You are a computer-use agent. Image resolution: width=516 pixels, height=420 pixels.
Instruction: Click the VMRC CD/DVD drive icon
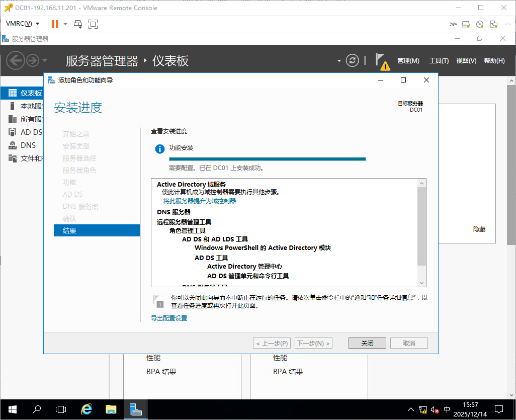click(480, 24)
